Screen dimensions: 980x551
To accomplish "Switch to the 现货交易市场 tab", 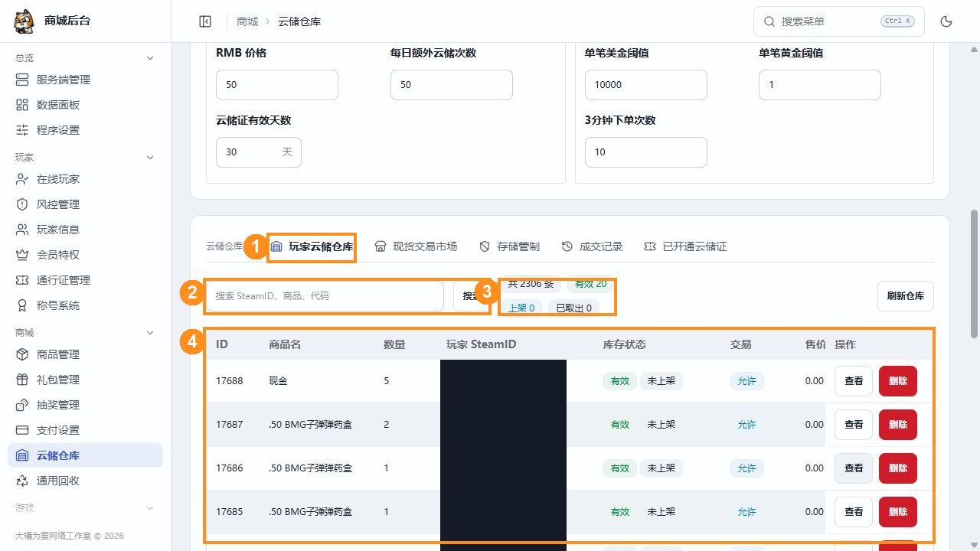I will (416, 246).
